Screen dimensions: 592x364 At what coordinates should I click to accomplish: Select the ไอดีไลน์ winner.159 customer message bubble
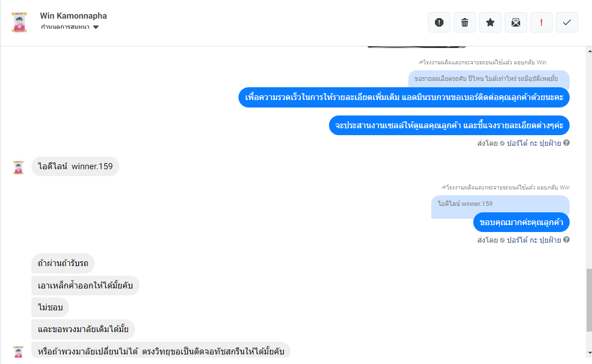click(x=75, y=166)
